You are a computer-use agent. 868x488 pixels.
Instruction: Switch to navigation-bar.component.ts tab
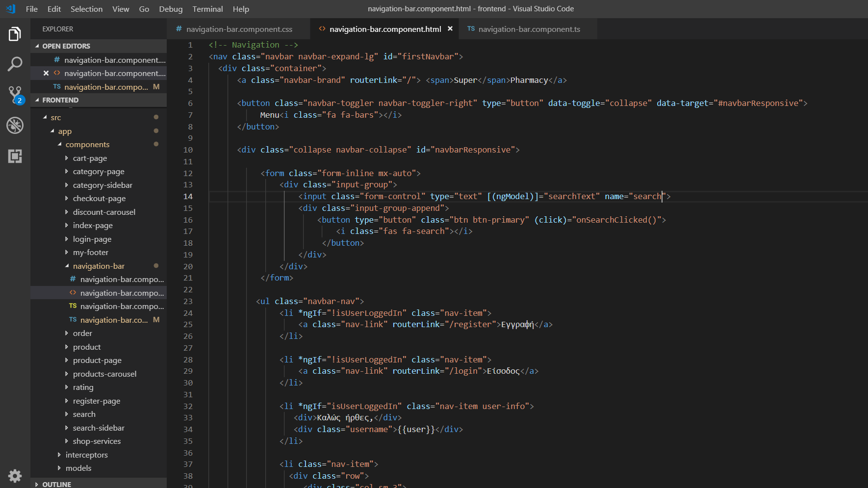[x=529, y=29]
